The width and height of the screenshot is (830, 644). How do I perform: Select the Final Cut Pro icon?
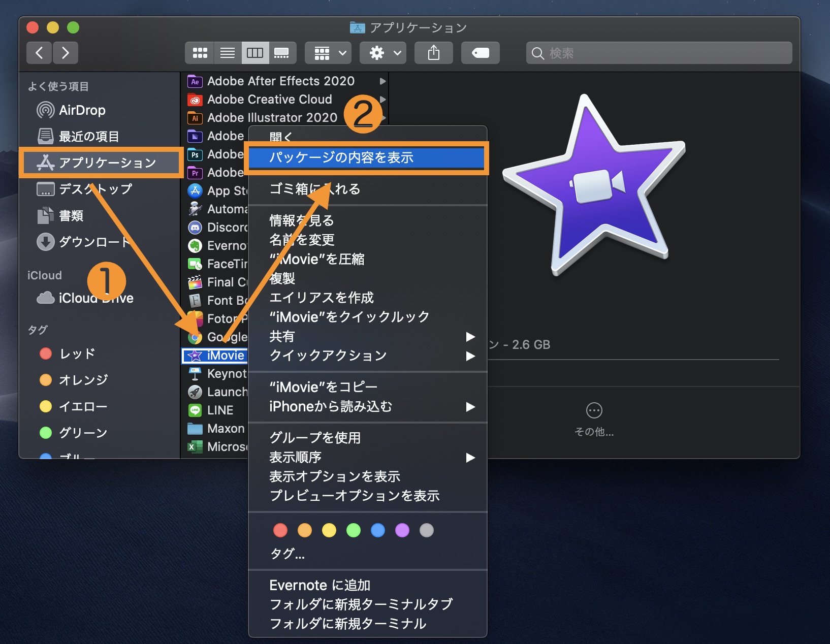[195, 282]
